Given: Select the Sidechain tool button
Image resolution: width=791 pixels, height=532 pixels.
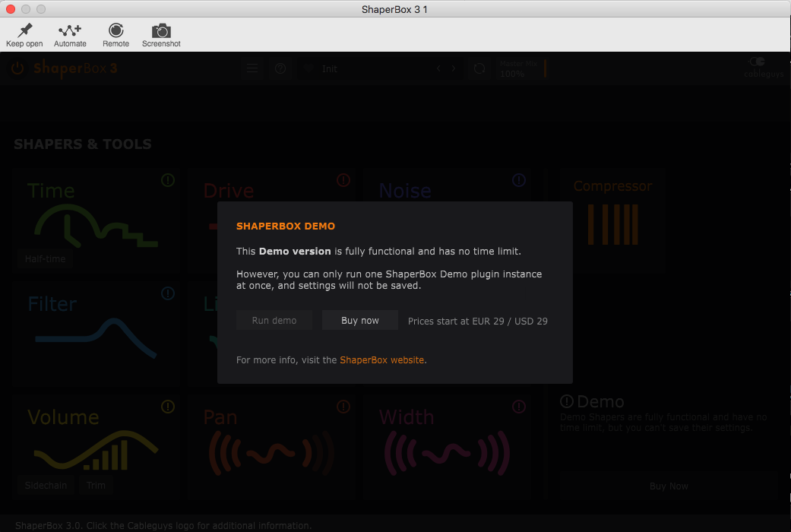Looking at the screenshot, I should point(46,485).
